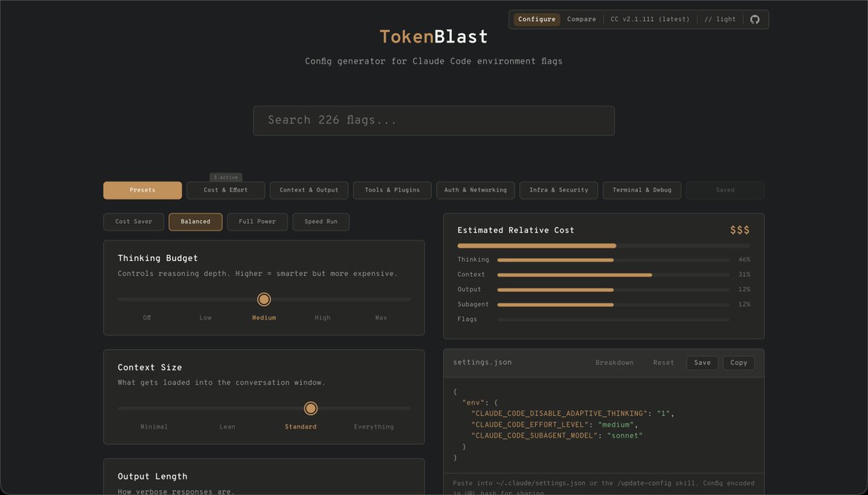This screenshot has height=495, width=868.
Task: Click the Estimated Relative Cost heading
Action: [x=516, y=231]
